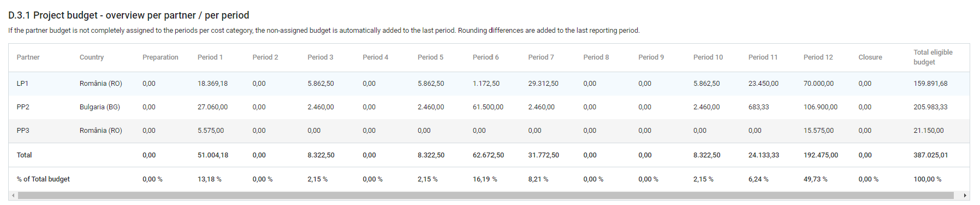Click the Total eligible budget column header
This screenshot has width=980, height=205.
pyautogui.click(x=933, y=57)
